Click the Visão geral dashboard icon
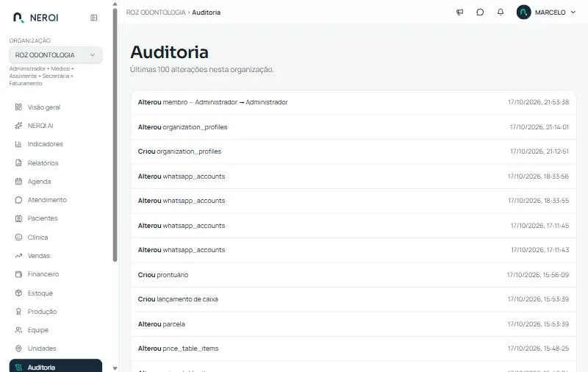Image resolution: width=588 pixels, height=372 pixels. point(18,107)
